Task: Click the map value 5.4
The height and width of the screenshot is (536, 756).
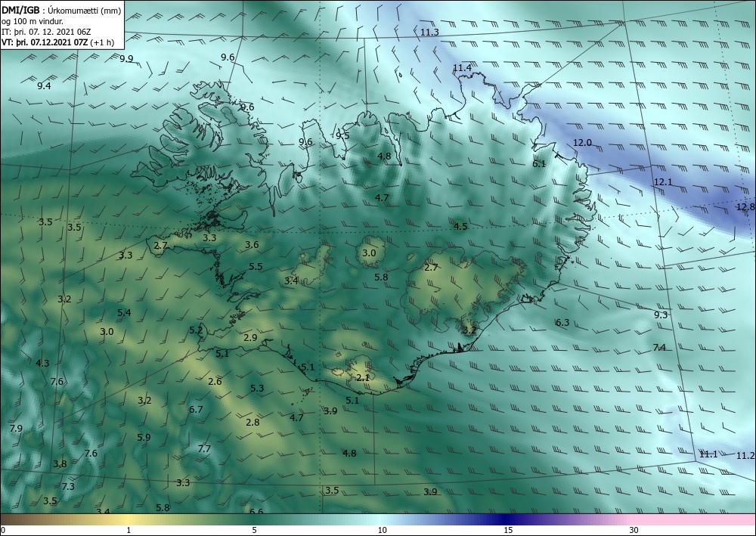Action: 124,312
